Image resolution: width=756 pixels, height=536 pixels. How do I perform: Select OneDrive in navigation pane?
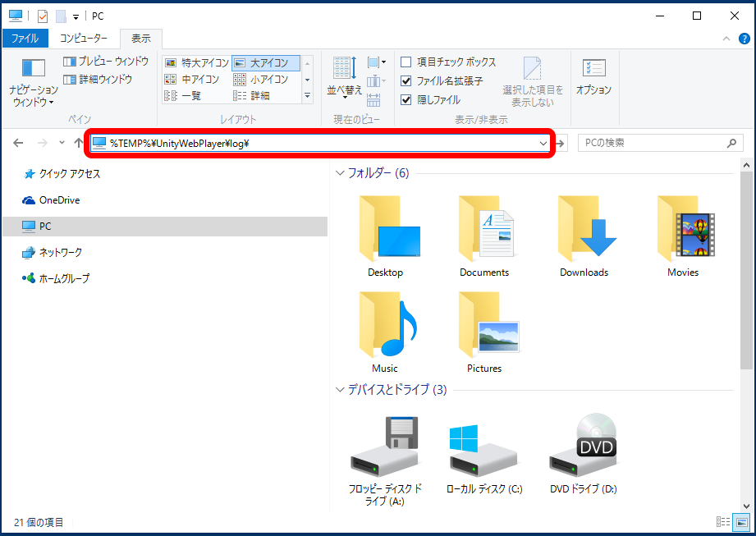tap(51, 200)
